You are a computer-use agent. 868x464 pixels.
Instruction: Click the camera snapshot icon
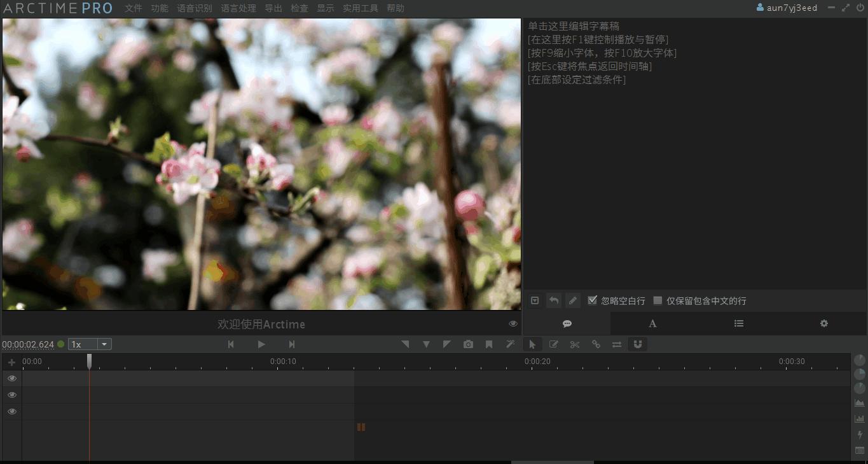pyautogui.click(x=468, y=344)
